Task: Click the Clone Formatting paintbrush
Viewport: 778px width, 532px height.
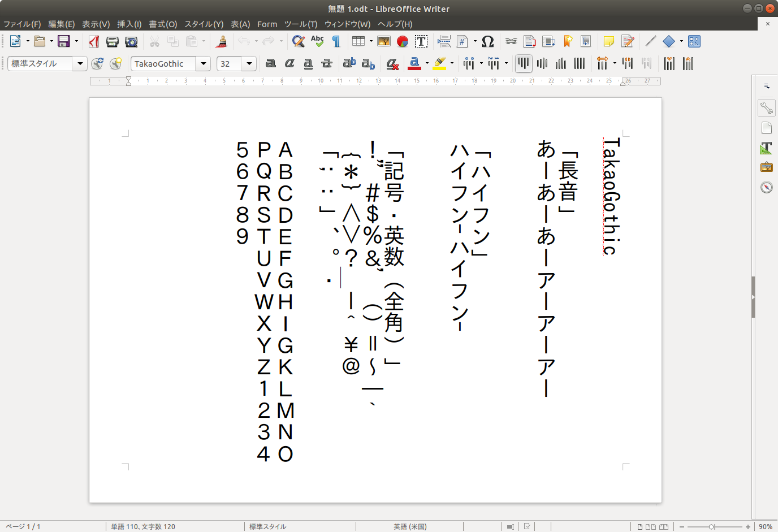Action: (x=222, y=41)
